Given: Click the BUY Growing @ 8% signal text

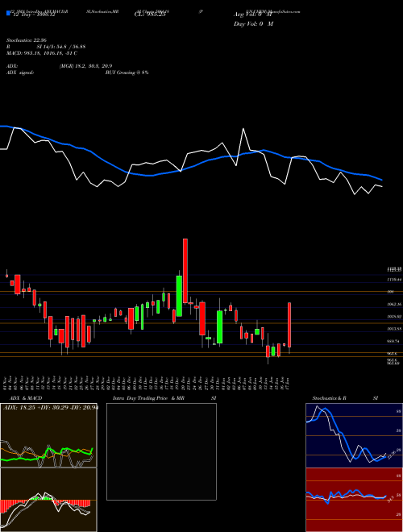Looking at the screenshot, I should tap(127, 73).
